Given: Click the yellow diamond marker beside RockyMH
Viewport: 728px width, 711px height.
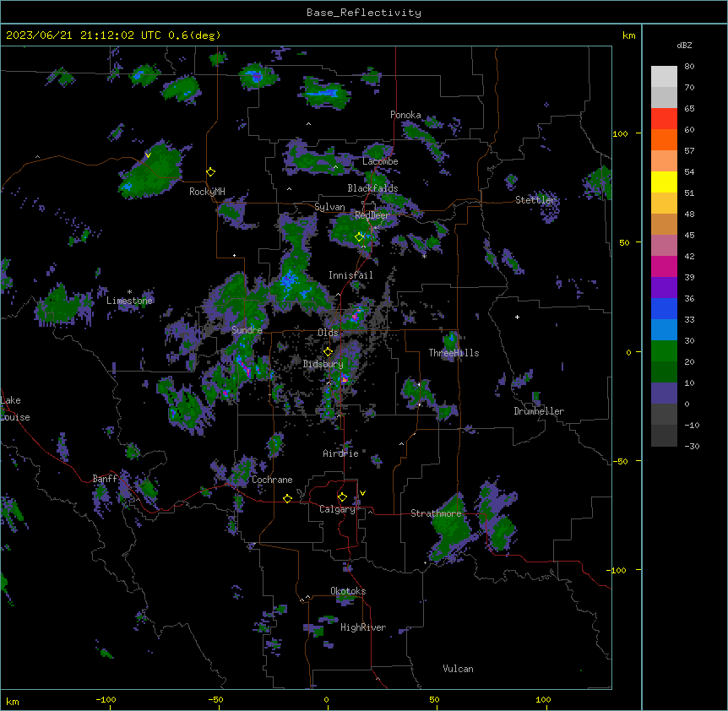Looking at the screenshot, I should pos(211,172).
